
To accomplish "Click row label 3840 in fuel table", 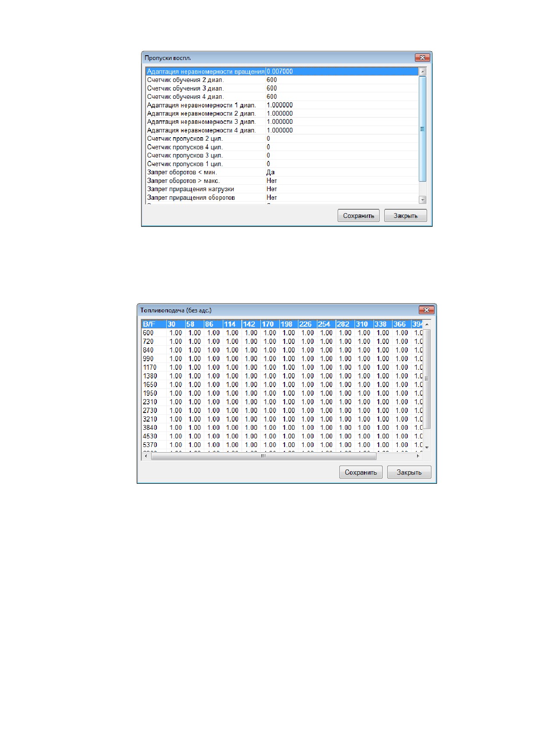I will (x=150, y=428).
